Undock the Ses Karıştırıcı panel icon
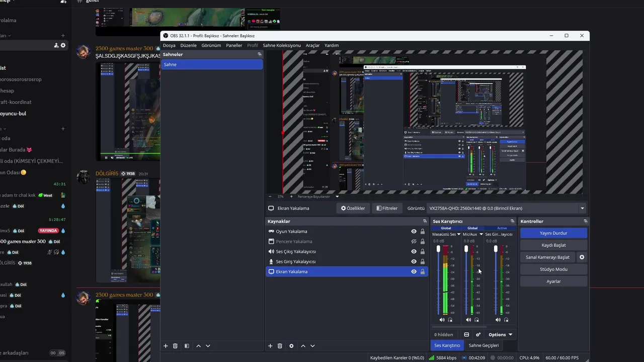644x362 pixels. pos(512,221)
